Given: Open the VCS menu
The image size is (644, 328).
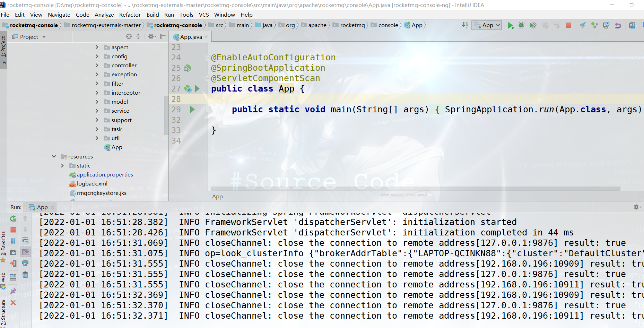Looking at the screenshot, I should click(204, 15).
